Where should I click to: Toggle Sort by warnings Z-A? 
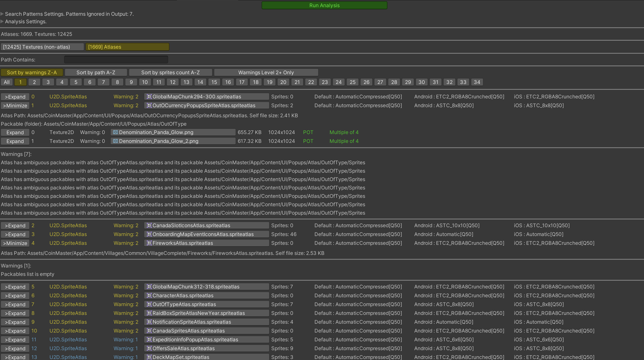[32, 73]
